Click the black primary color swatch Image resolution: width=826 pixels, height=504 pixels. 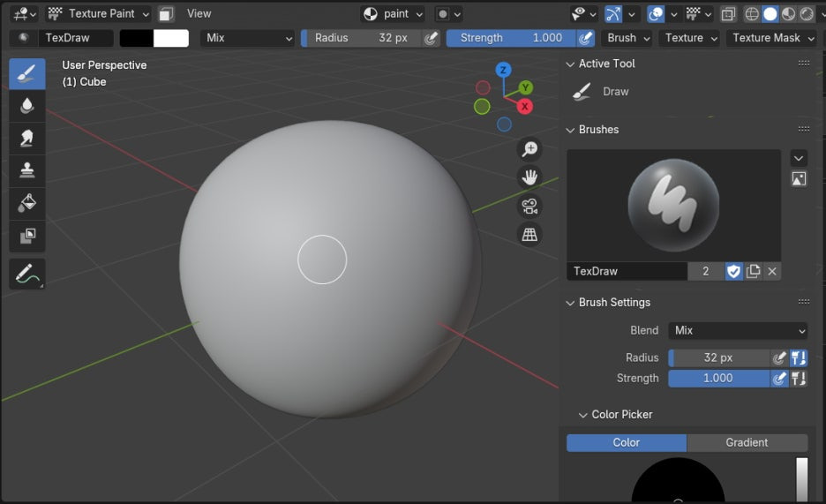(137, 38)
